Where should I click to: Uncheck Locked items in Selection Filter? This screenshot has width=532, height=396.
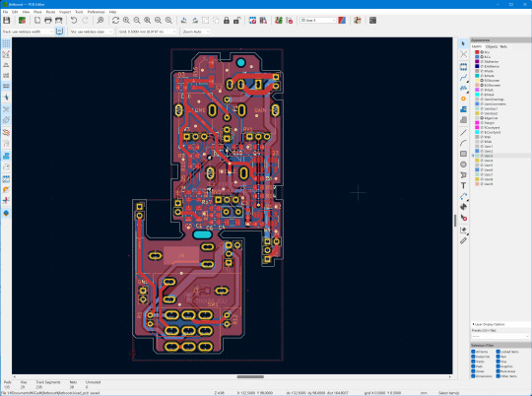click(x=499, y=352)
